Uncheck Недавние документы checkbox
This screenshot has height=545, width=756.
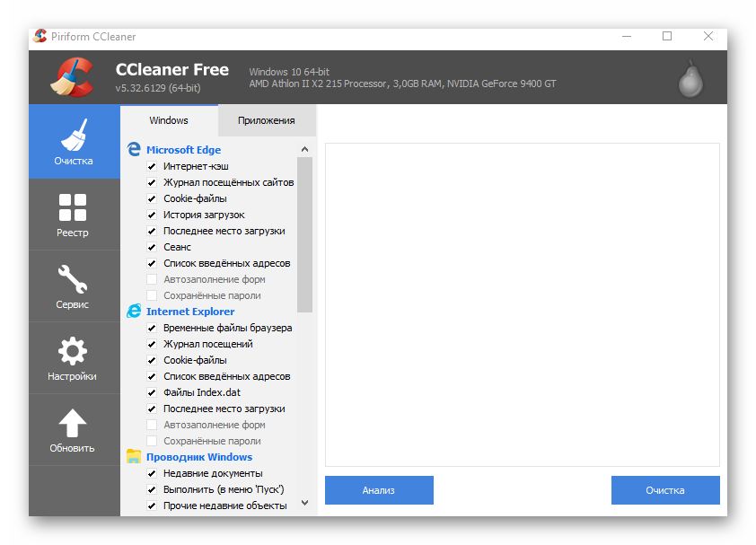[152, 473]
